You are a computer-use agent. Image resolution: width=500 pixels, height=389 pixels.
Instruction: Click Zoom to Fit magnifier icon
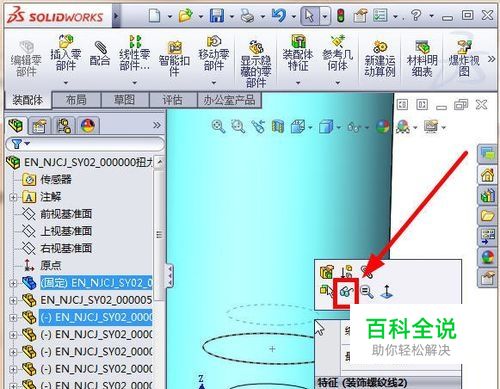point(218,127)
